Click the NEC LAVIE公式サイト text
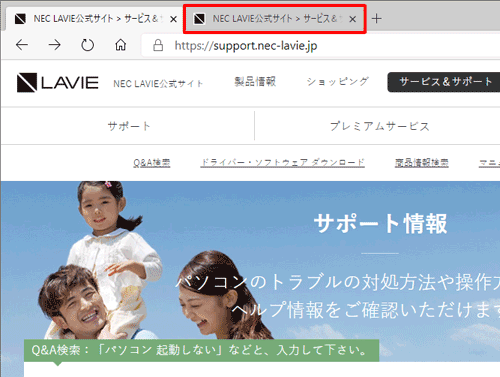500x377 pixels. point(158,84)
